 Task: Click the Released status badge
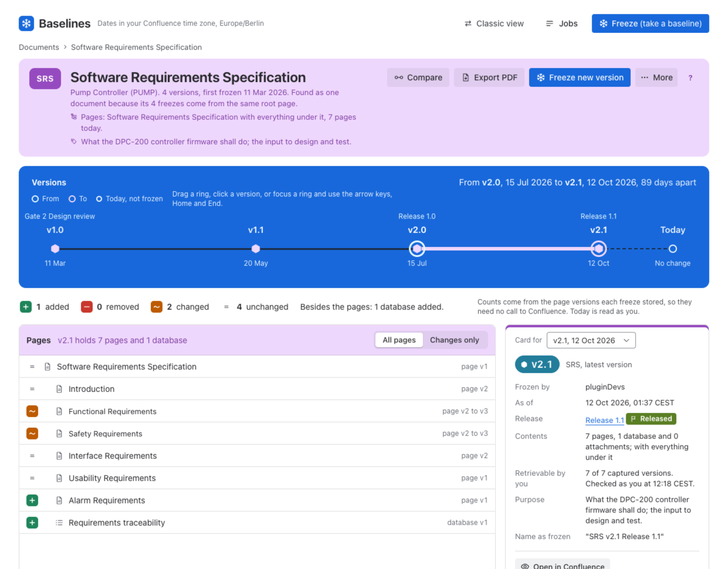pos(651,419)
